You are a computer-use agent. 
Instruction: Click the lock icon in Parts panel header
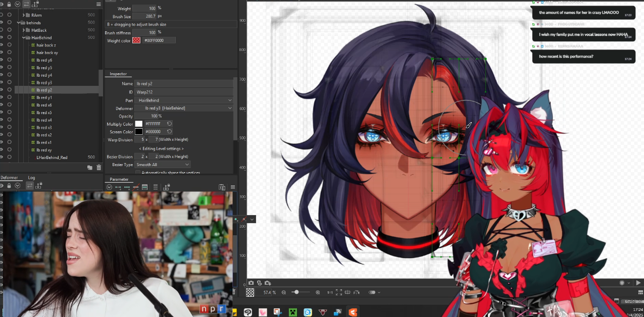[x=9, y=4]
